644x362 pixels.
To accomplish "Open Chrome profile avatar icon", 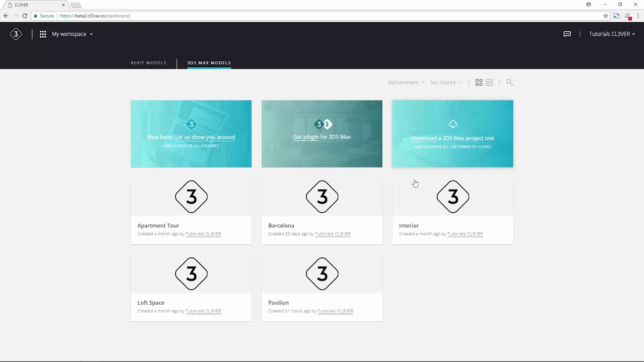I will coord(589,5).
